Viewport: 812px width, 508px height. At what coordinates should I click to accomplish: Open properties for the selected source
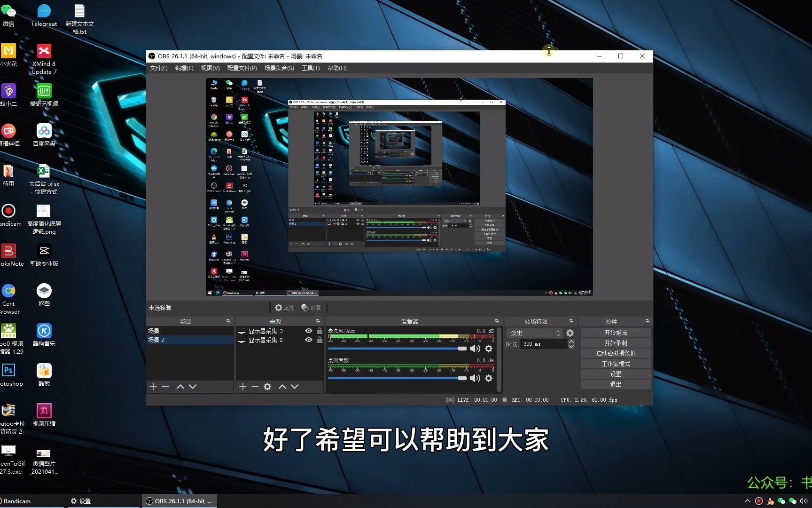pos(284,308)
